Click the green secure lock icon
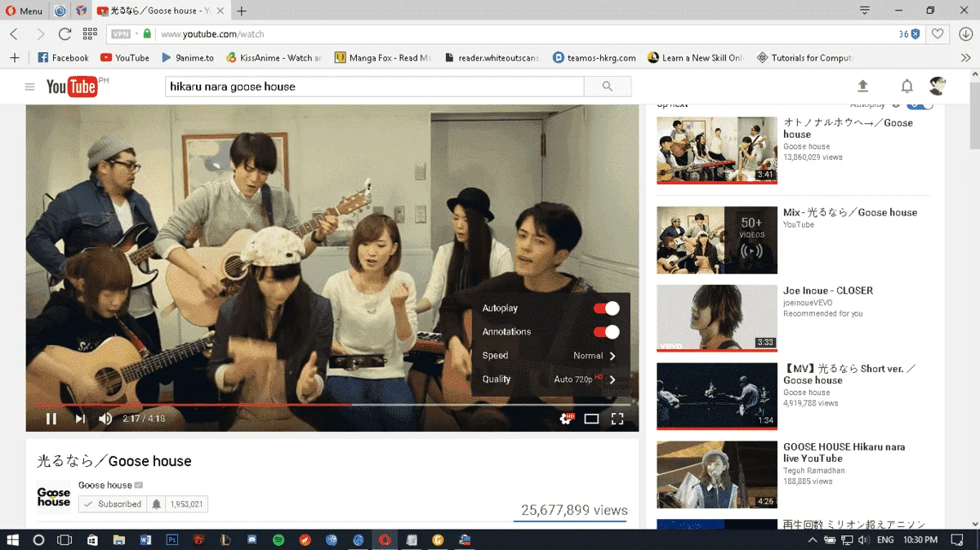Viewport: 980px width, 550px height. 147,34
